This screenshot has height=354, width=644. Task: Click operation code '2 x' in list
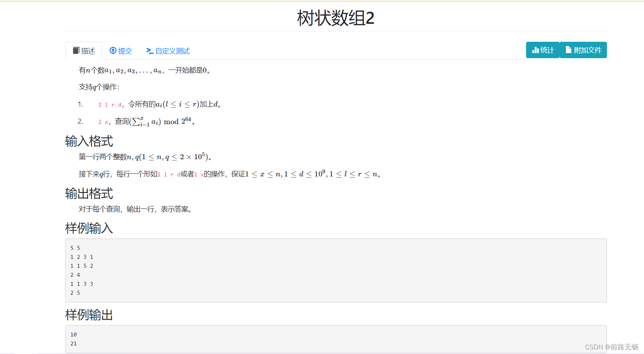(x=103, y=122)
